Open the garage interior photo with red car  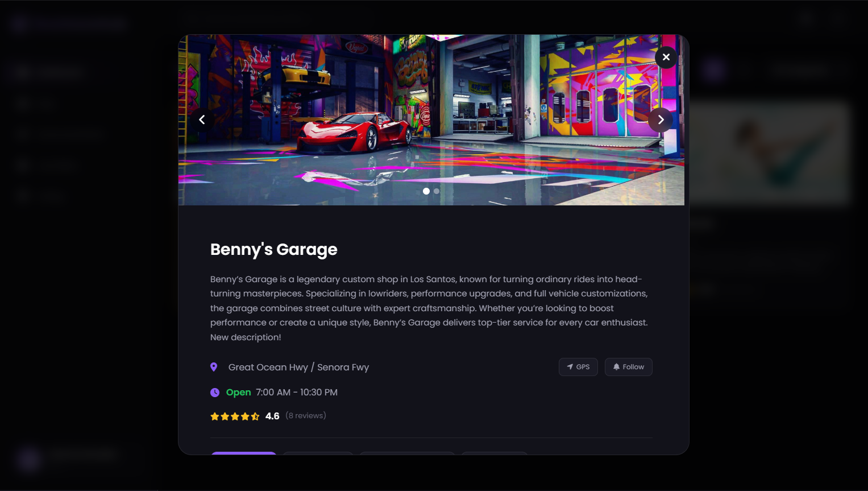[x=431, y=119]
